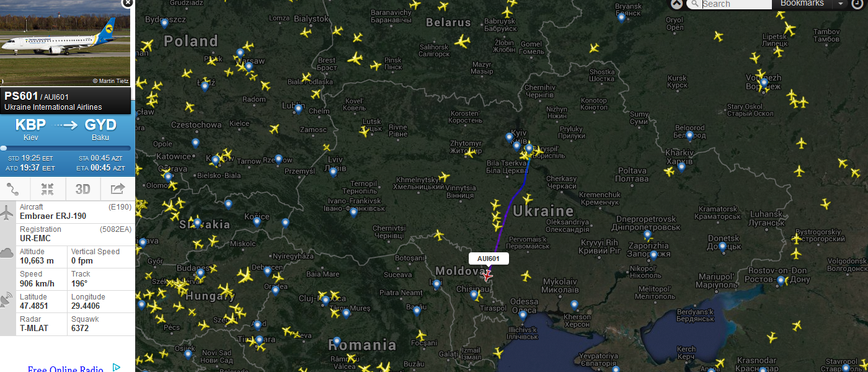868x372 pixels.
Task: Select the GYD Baku arrival airport
Action: click(100, 129)
